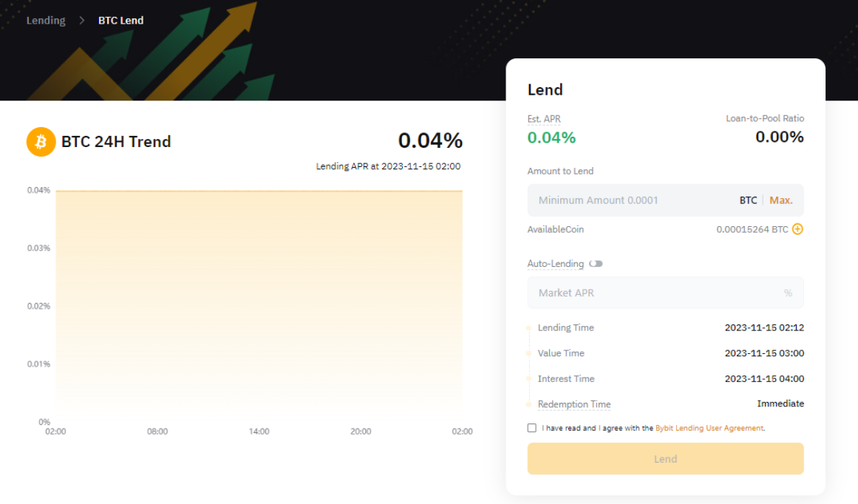
Task: Select the BTC currency label in the amount field
Action: (748, 200)
